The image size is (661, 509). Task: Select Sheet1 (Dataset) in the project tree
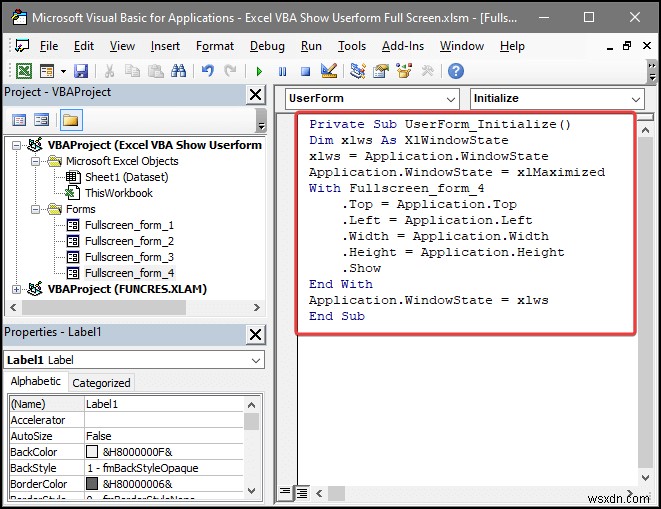pos(126,177)
